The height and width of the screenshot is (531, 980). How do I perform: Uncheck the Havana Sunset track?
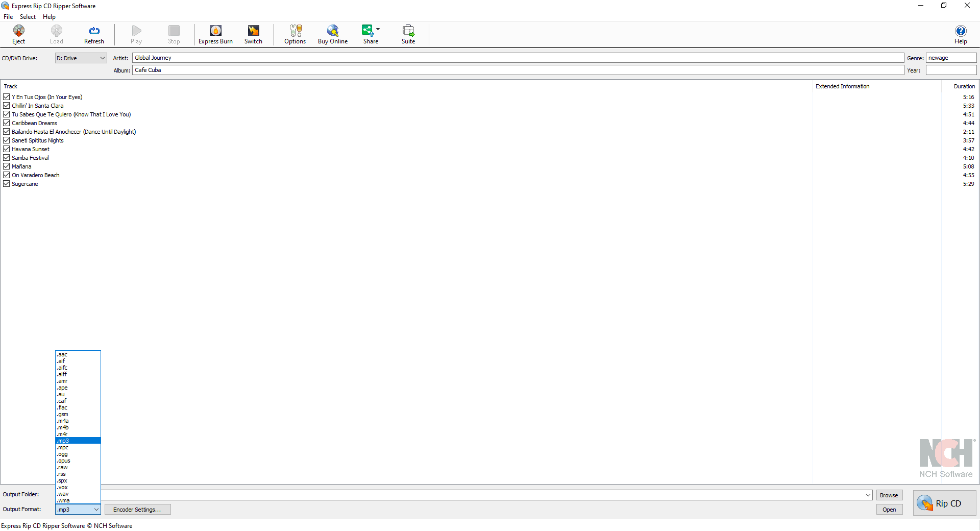click(x=6, y=149)
